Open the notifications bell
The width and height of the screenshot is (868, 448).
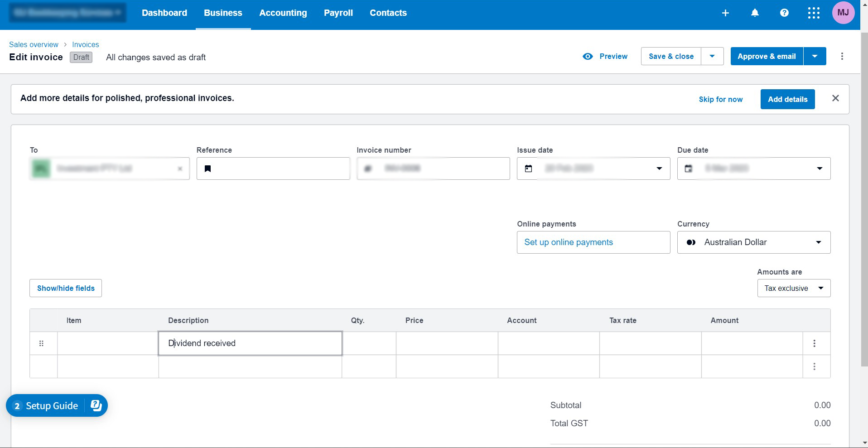coord(755,13)
